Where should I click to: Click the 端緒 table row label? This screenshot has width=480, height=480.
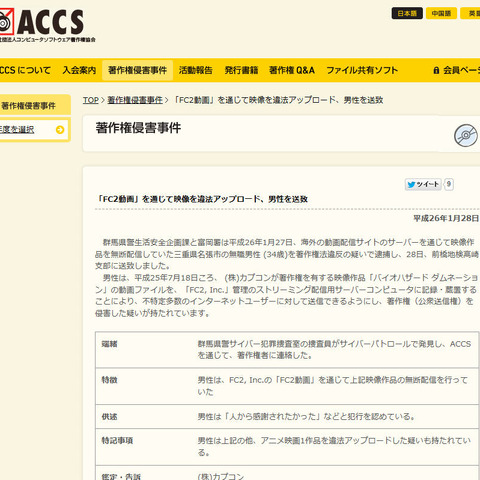pos(110,344)
